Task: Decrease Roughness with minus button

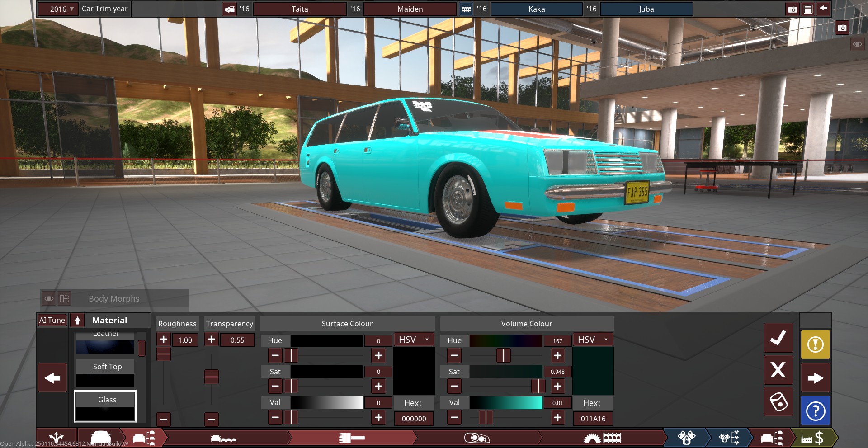Action: 164,420
